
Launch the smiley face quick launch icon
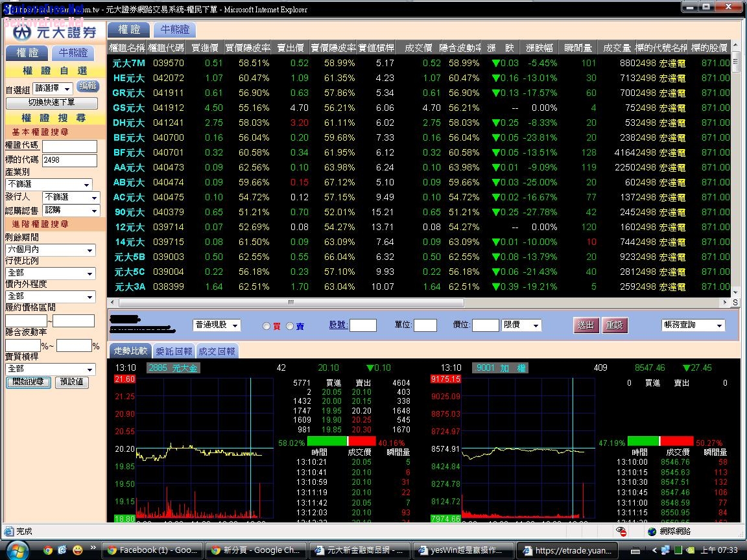point(78,550)
